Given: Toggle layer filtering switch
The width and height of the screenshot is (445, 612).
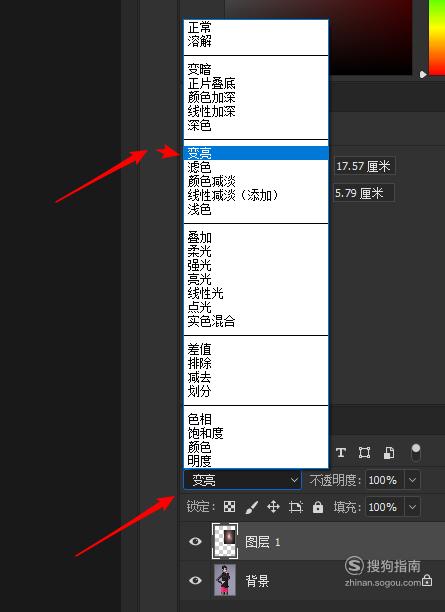Looking at the screenshot, I should point(416,452).
